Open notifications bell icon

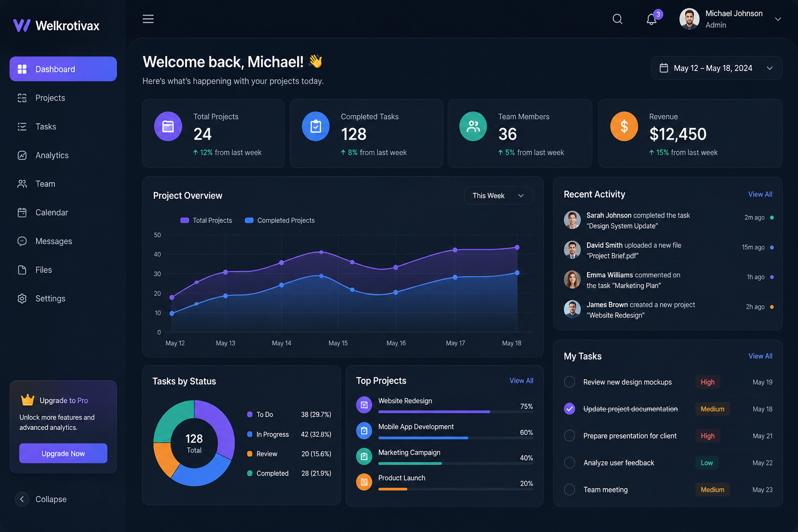(651, 20)
